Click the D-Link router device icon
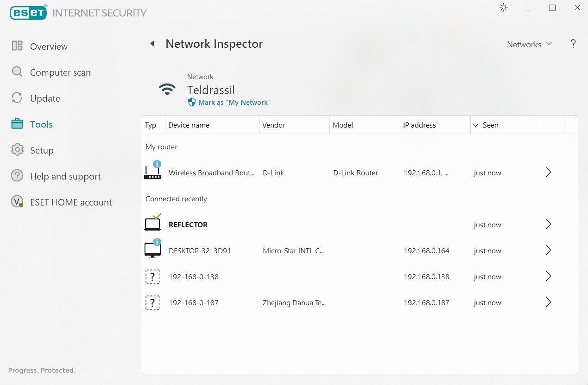The image size is (588, 385). [152, 171]
